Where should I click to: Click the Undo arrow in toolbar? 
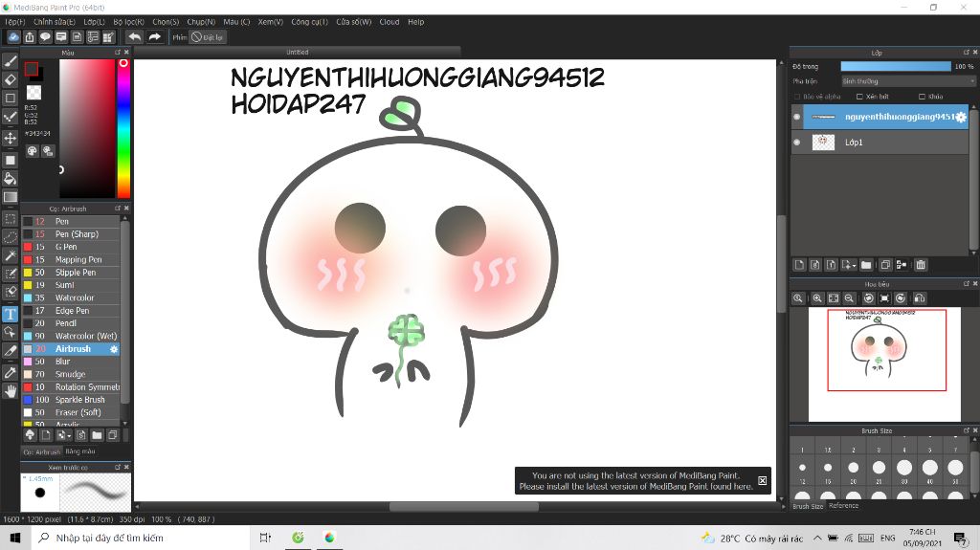[x=134, y=37]
